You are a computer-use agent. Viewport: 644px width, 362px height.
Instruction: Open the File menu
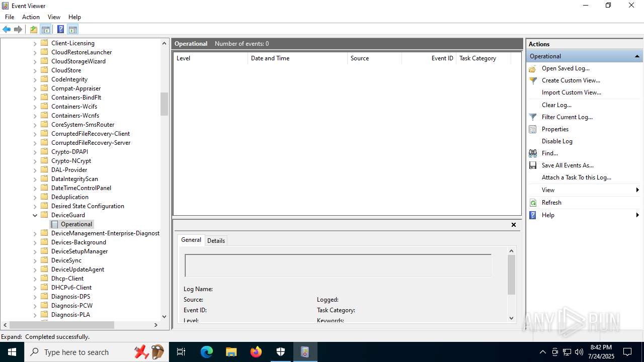tap(10, 17)
